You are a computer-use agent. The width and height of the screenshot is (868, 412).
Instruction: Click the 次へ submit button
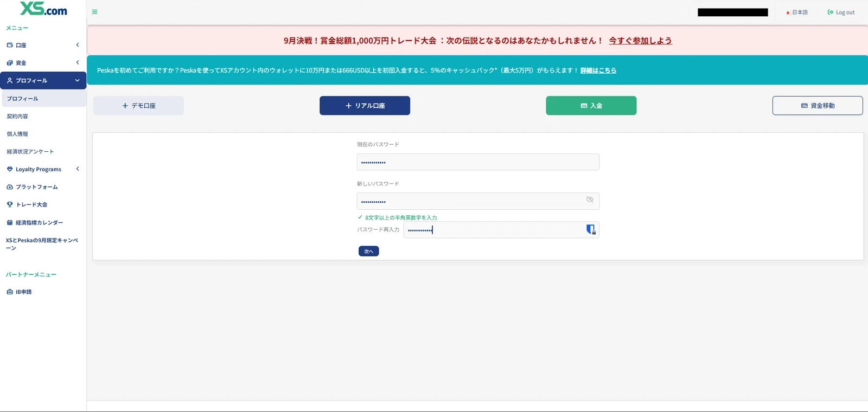point(369,251)
